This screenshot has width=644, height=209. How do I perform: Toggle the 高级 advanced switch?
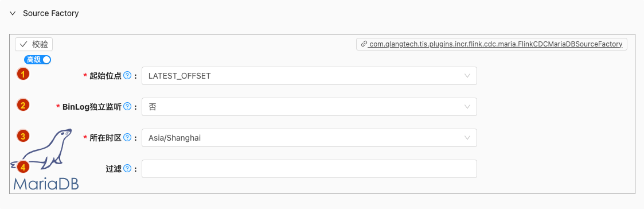pos(38,60)
